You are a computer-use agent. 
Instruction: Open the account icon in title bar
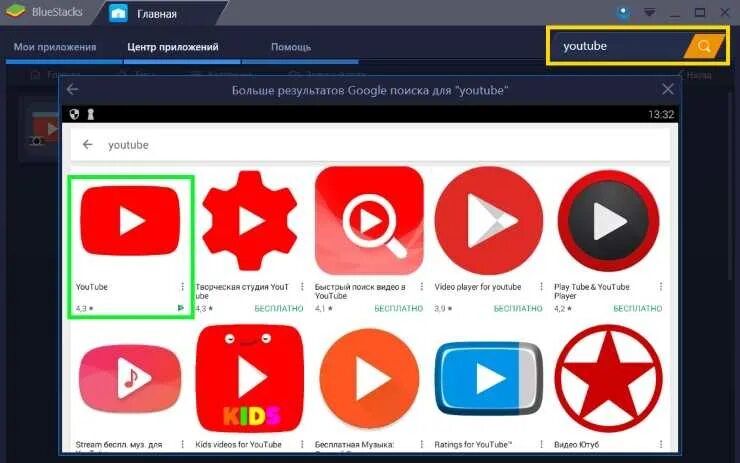(623, 12)
